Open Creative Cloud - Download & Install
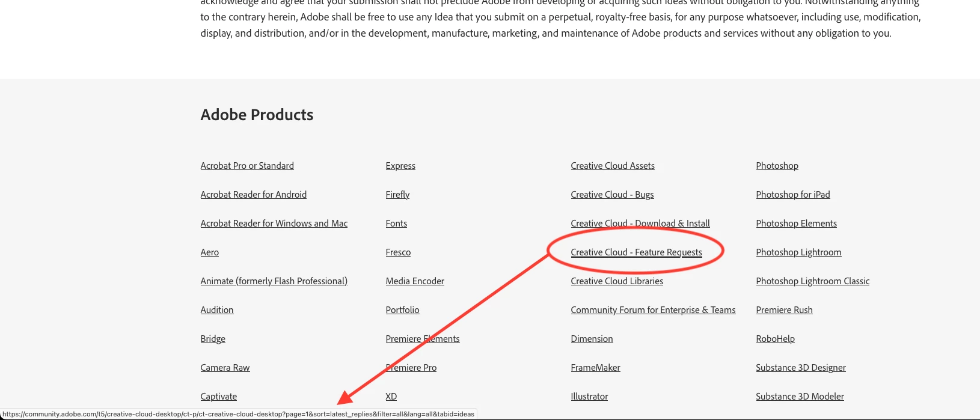Image resolution: width=980 pixels, height=420 pixels. click(x=640, y=224)
